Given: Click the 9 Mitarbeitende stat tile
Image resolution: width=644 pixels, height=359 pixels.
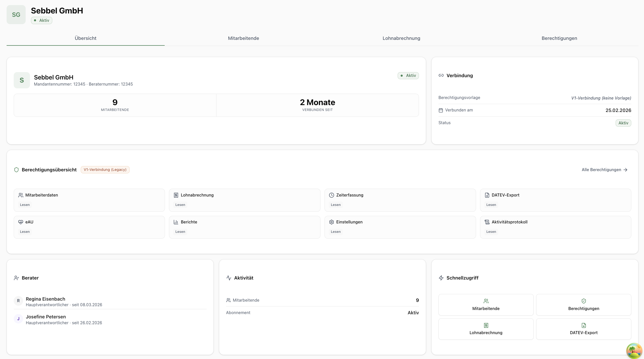Looking at the screenshot, I should tap(115, 105).
